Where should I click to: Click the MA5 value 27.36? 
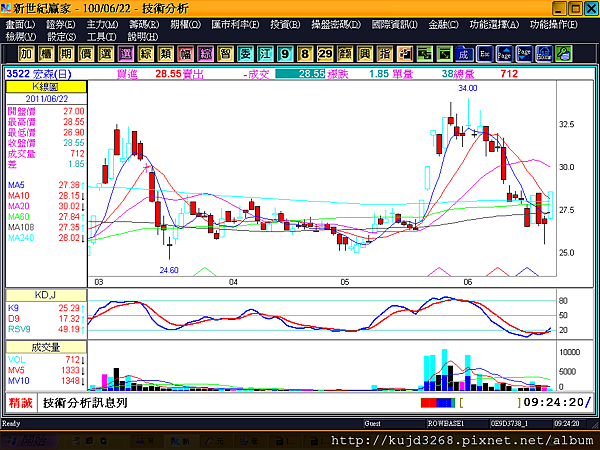coord(69,185)
